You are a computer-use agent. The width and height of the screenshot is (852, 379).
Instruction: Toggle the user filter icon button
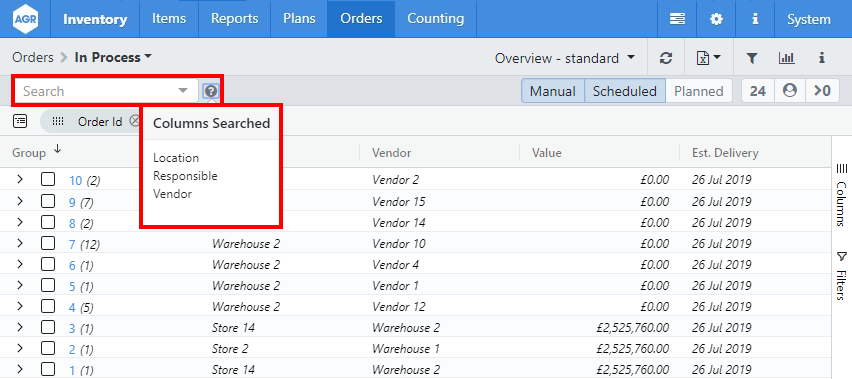pos(790,91)
